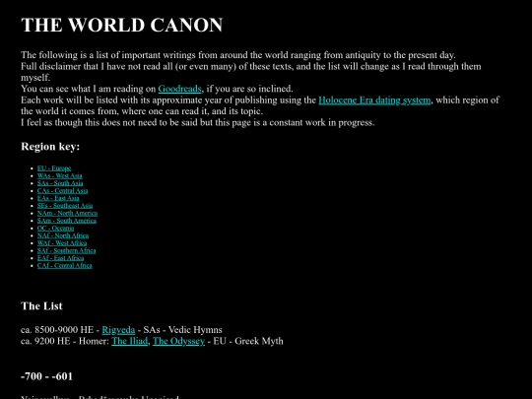532x399 pixels.
Task: Open the Rigveda link
Action: [118, 330]
